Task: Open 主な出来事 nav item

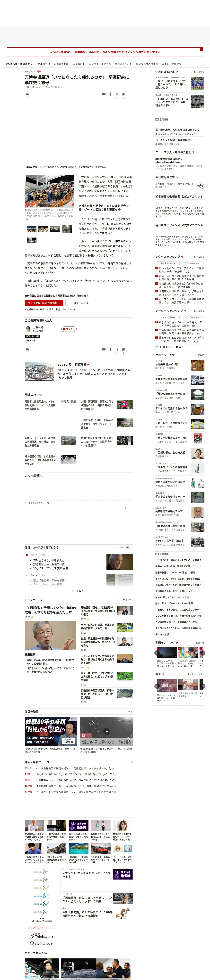Action: pyautogui.click(x=79, y=64)
